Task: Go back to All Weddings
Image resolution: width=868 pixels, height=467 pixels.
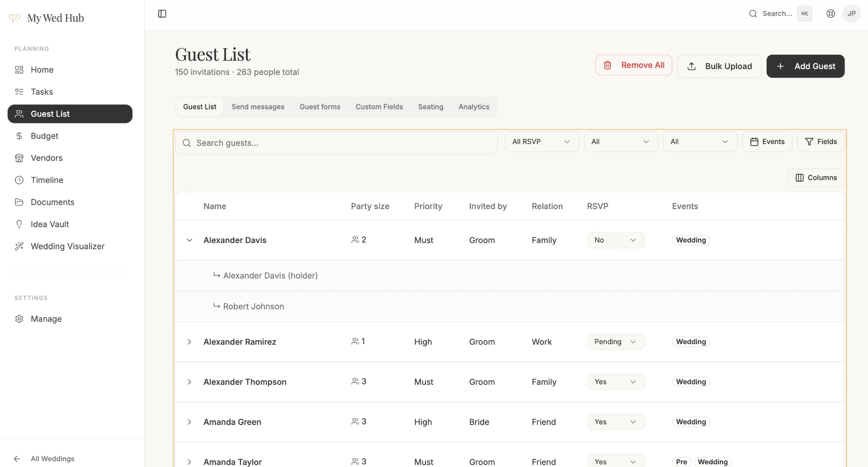Action: [52, 459]
